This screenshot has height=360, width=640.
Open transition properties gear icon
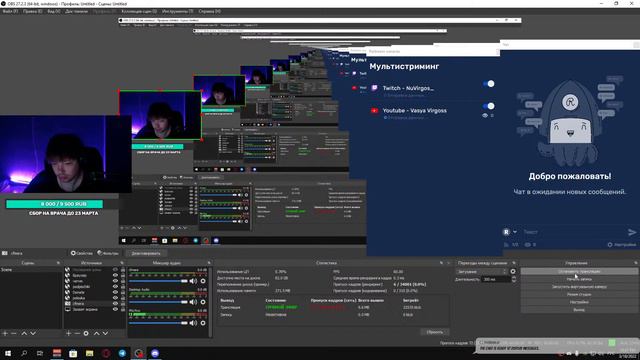tap(513, 271)
